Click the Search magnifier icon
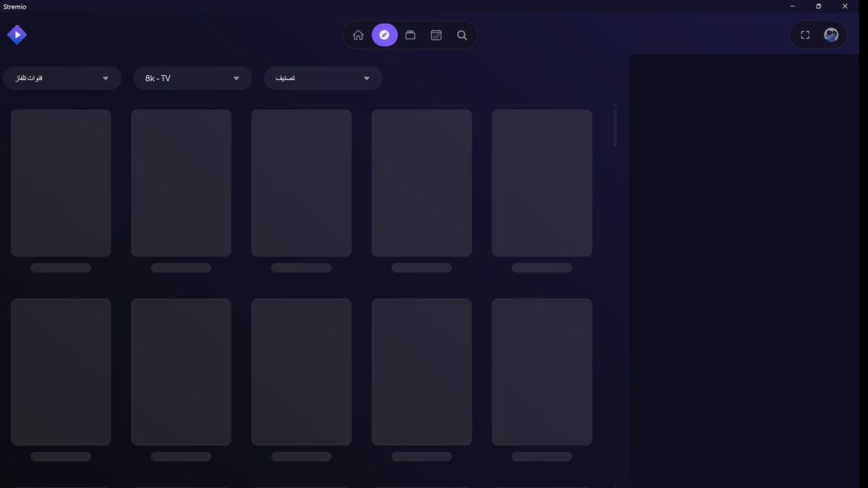The height and width of the screenshot is (488, 868). point(462,35)
